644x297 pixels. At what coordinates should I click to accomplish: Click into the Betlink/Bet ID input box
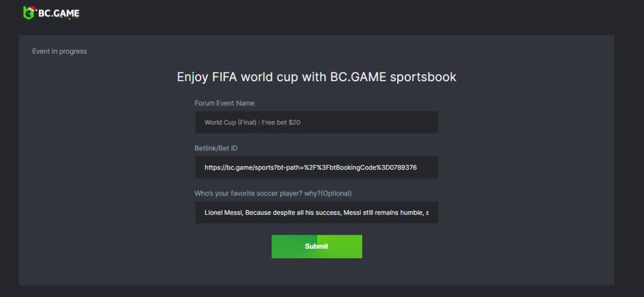(316, 168)
